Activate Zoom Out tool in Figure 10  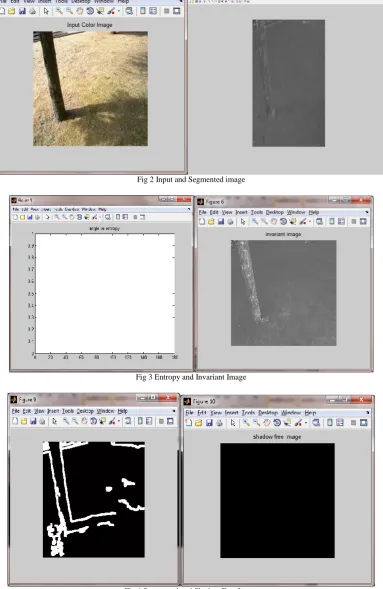click(256, 423)
